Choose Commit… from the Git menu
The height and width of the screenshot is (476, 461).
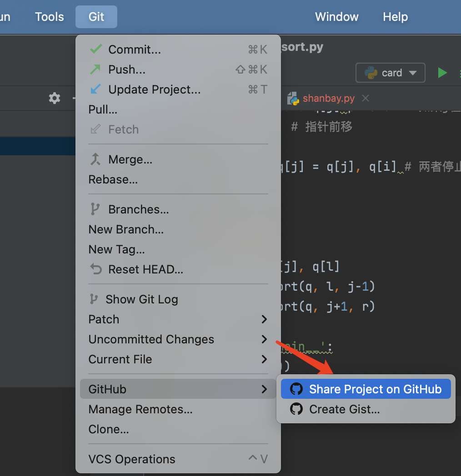[x=134, y=50]
